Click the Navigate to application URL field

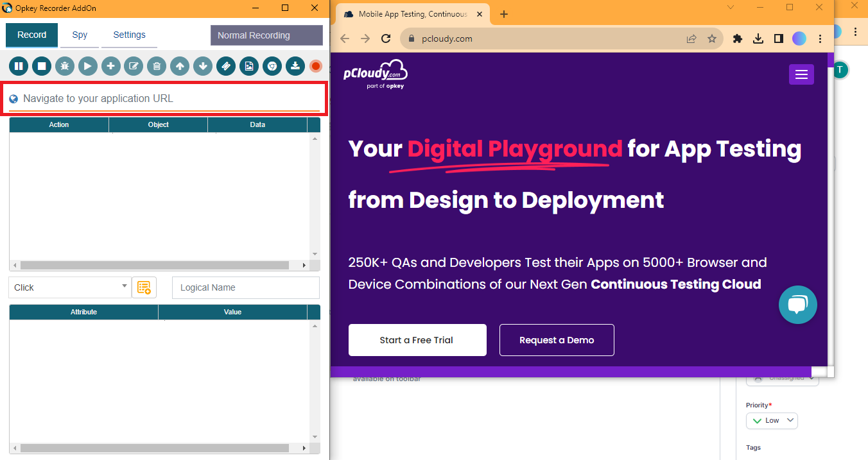click(x=164, y=99)
